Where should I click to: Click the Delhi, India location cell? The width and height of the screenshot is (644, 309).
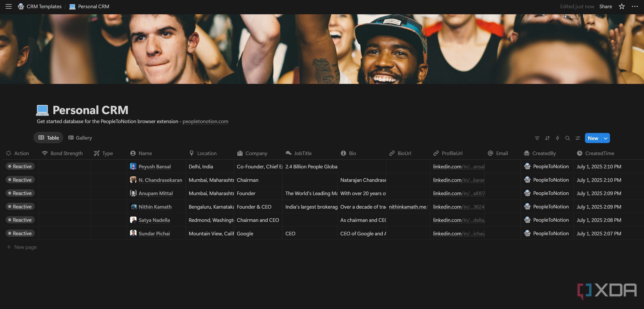(210, 166)
